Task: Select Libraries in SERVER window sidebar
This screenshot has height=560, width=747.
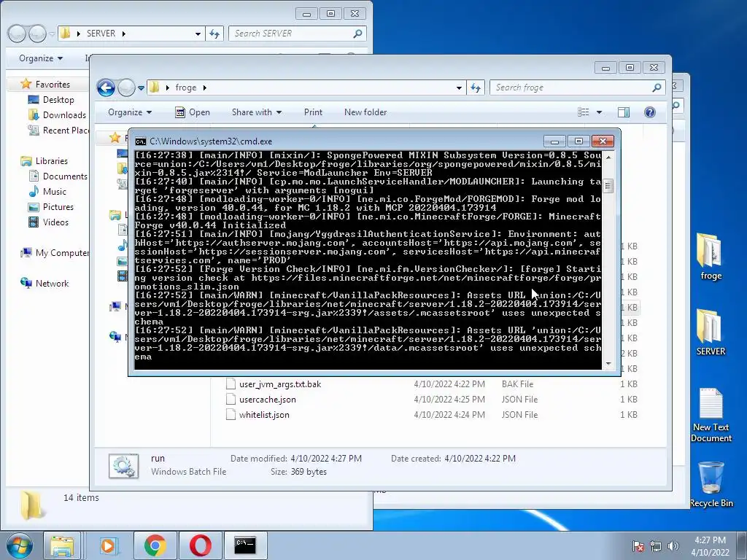Action: (x=52, y=161)
